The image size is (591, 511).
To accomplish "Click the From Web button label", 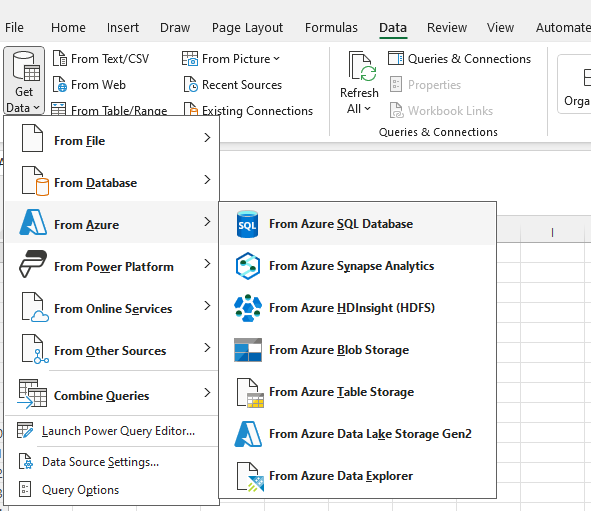I will click(98, 85).
